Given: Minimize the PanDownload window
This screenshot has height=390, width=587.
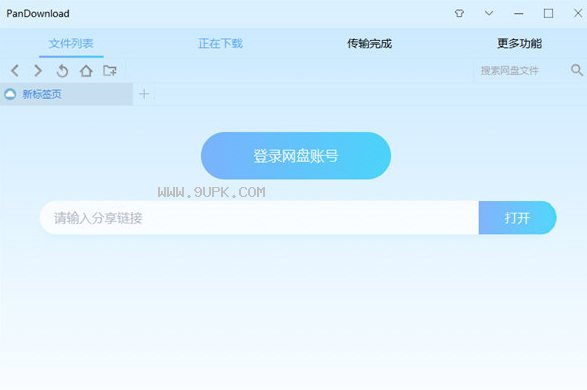Looking at the screenshot, I should click(518, 13).
